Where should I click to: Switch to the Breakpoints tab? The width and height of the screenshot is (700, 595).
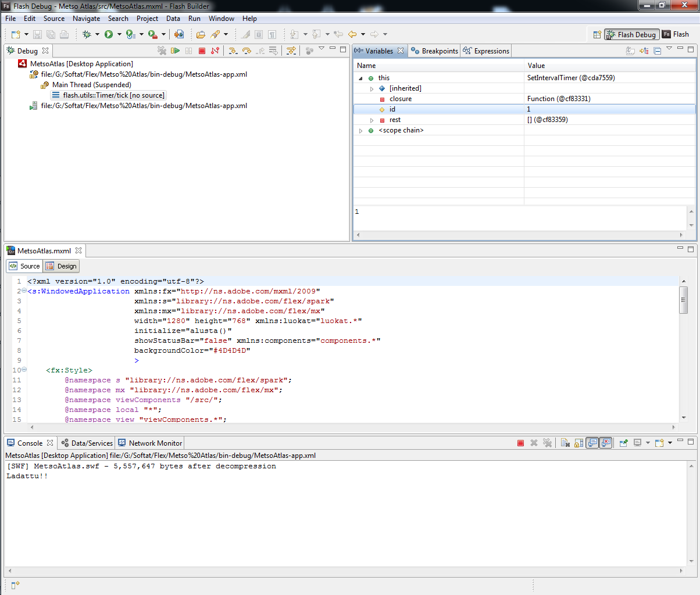pyautogui.click(x=434, y=51)
